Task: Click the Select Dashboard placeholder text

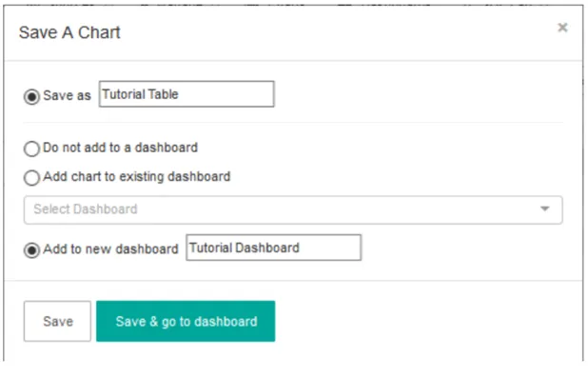Action: (86, 209)
